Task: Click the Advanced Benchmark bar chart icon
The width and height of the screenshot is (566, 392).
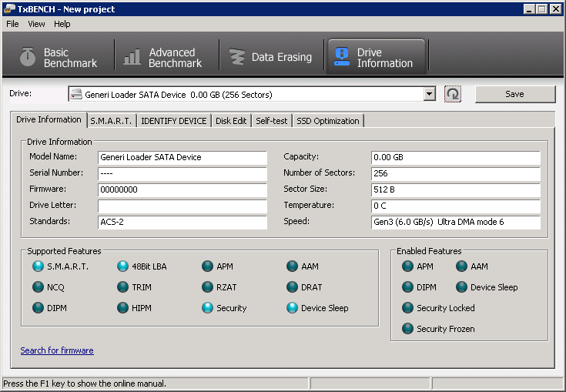Action: point(132,57)
